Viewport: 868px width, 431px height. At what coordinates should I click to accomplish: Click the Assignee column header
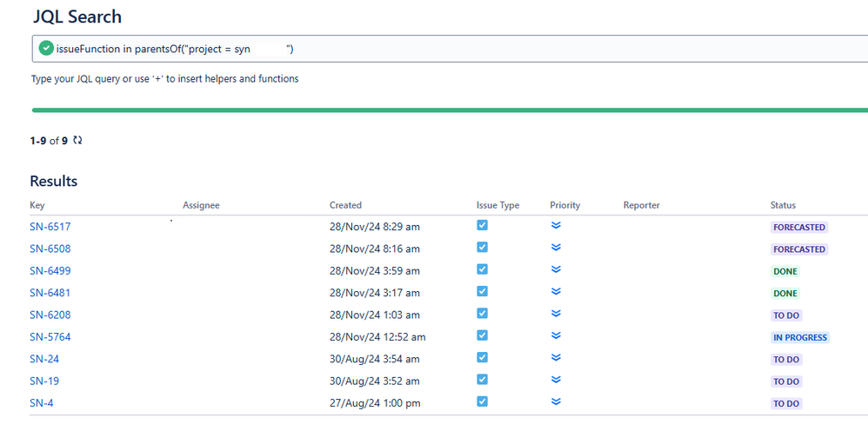pyautogui.click(x=201, y=205)
